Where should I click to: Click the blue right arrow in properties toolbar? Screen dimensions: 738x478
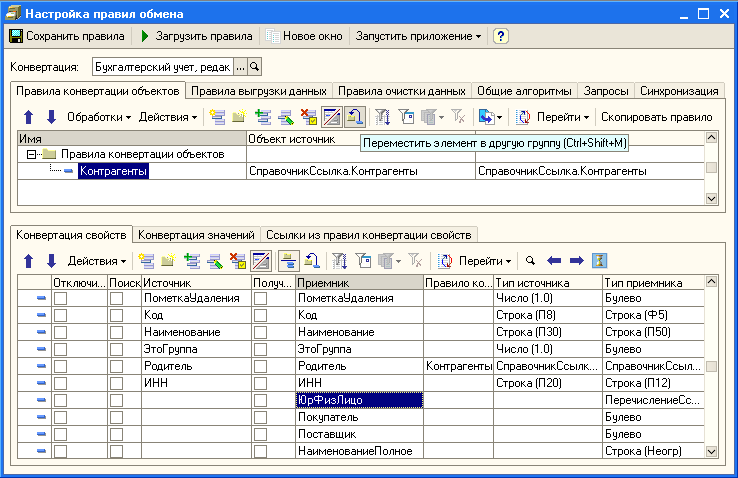click(576, 261)
